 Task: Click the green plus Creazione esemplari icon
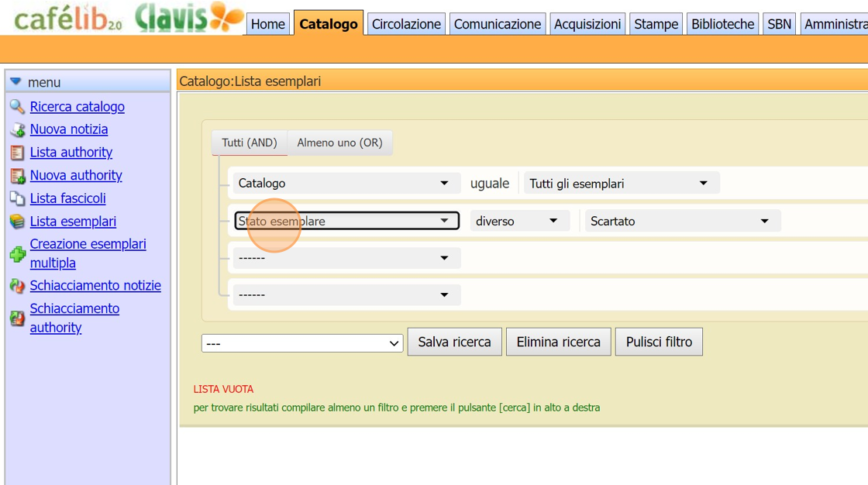(17, 254)
